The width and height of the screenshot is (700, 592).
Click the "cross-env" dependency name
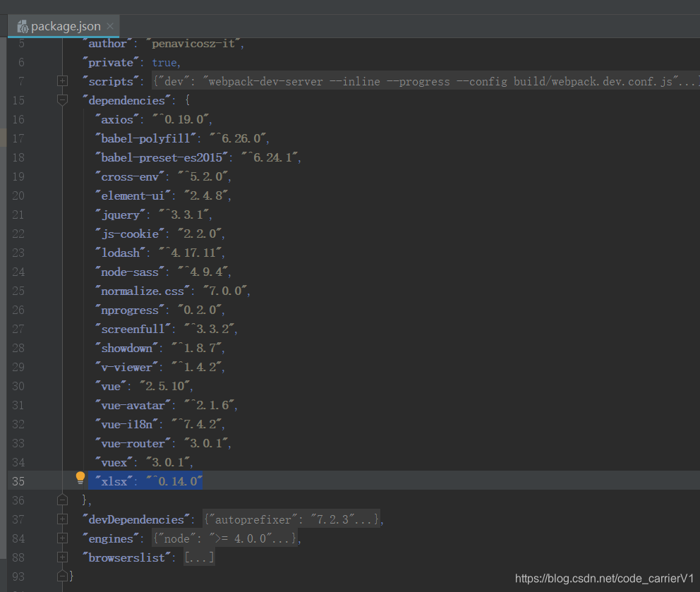tap(130, 177)
